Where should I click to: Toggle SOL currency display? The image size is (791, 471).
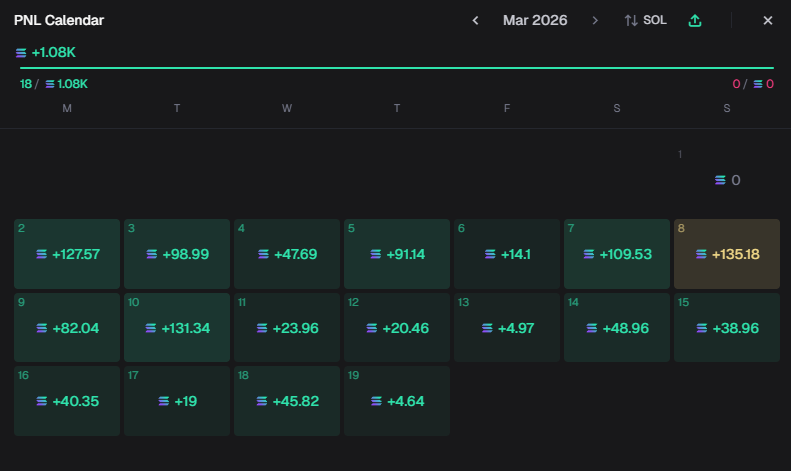pyautogui.click(x=646, y=20)
